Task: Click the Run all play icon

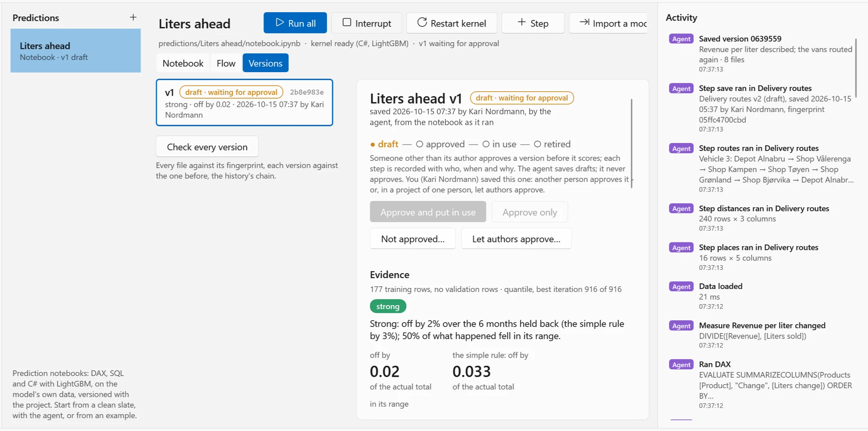Action: tap(279, 23)
